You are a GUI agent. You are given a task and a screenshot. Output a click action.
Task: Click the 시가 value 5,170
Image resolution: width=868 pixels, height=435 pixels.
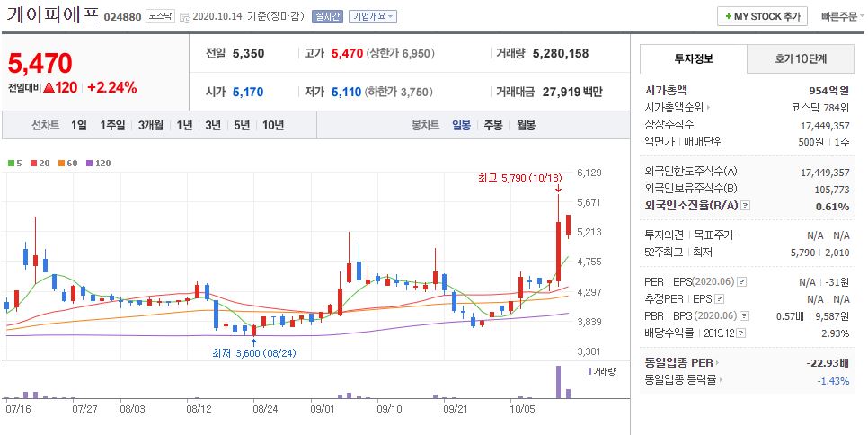[248, 92]
